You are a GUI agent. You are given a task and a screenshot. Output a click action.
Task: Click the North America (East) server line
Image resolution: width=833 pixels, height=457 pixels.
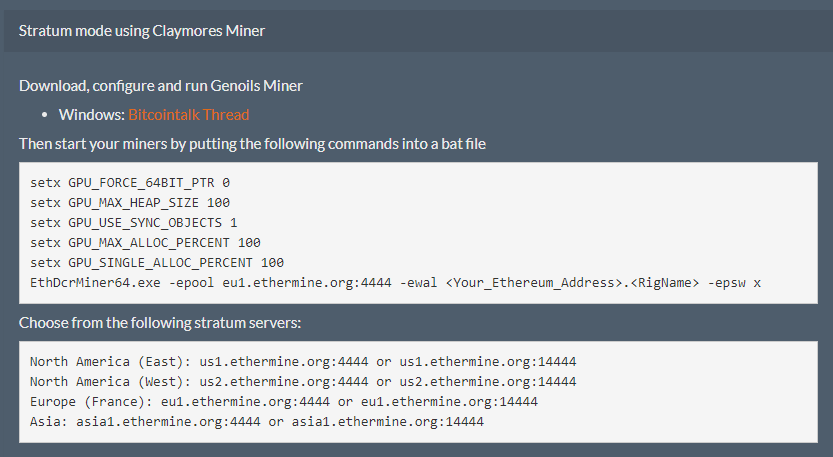302,361
